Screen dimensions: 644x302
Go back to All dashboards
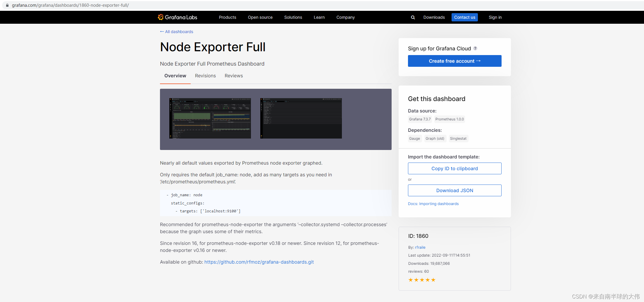tap(177, 32)
